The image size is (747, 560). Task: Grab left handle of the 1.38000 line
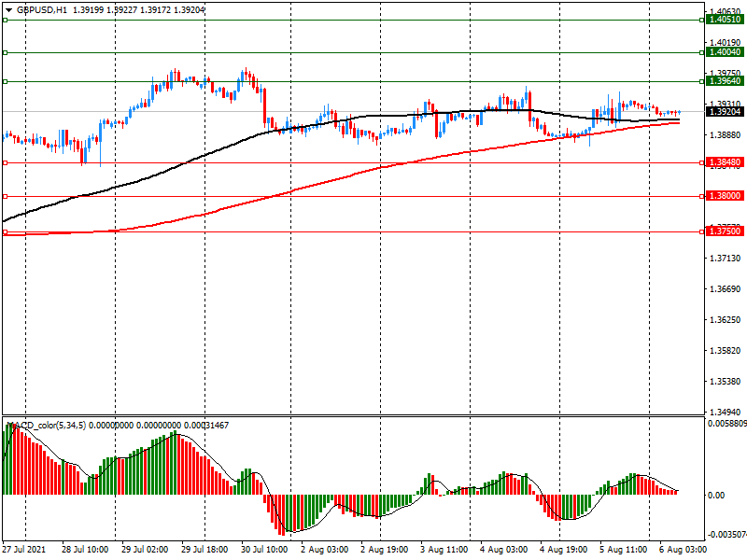coord(5,196)
